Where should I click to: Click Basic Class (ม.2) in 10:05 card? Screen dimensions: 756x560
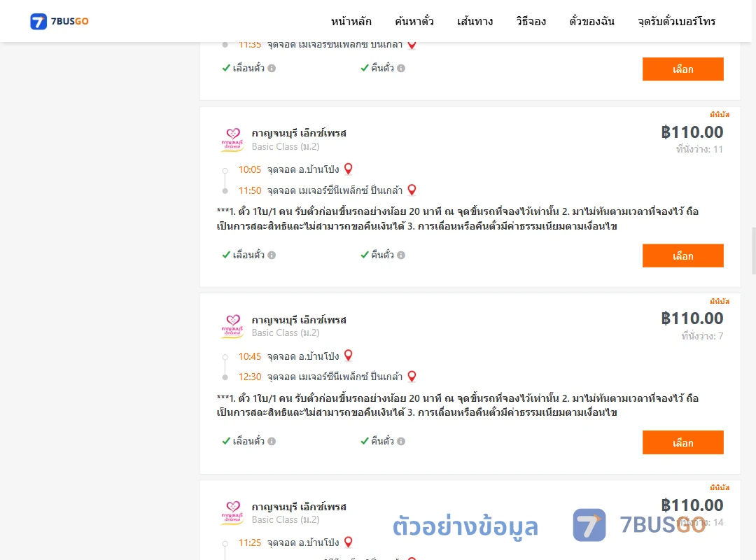pyautogui.click(x=286, y=146)
